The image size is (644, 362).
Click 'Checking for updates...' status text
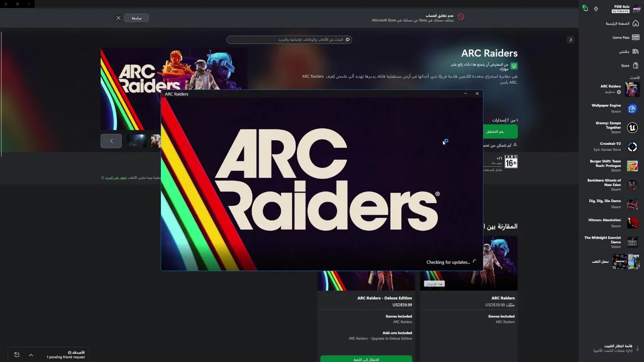(x=448, y=262)
